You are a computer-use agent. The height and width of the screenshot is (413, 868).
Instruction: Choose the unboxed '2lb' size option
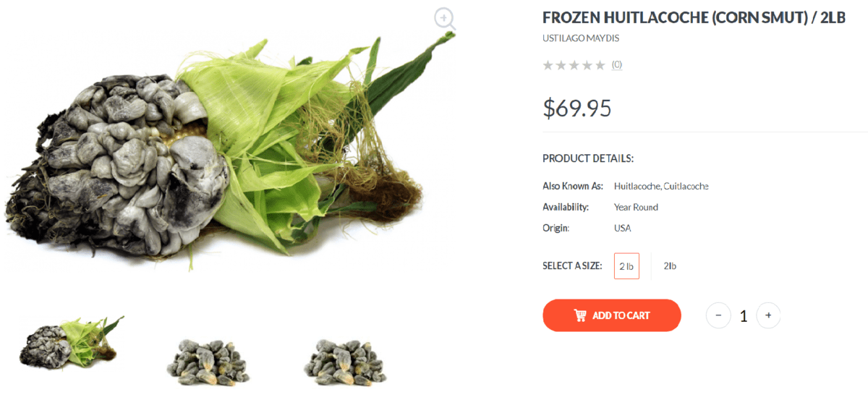click(670, 266)
